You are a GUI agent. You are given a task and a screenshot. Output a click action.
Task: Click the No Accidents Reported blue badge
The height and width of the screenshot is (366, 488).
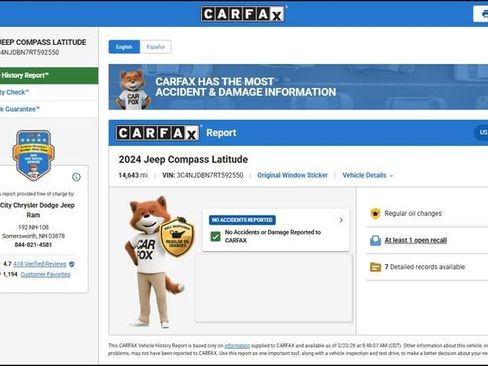(x=242, y=220)
